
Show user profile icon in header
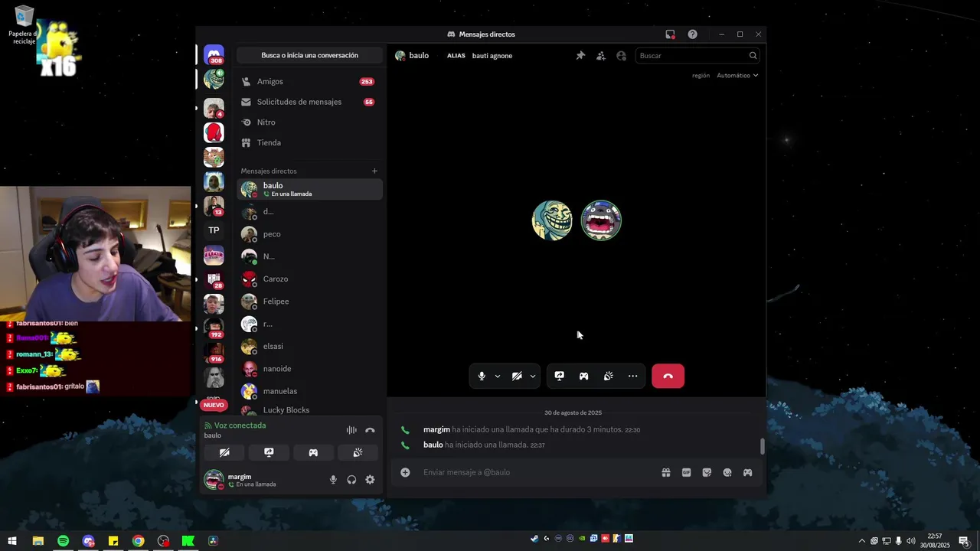621,56
